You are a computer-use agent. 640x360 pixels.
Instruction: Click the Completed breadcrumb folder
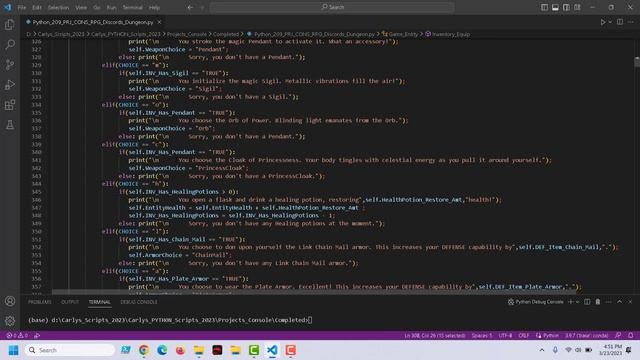point(226,34)
